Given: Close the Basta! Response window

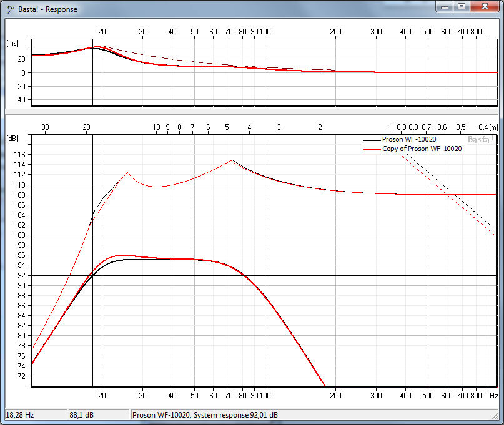Looking at the screenshot, I should coord(485,7).
